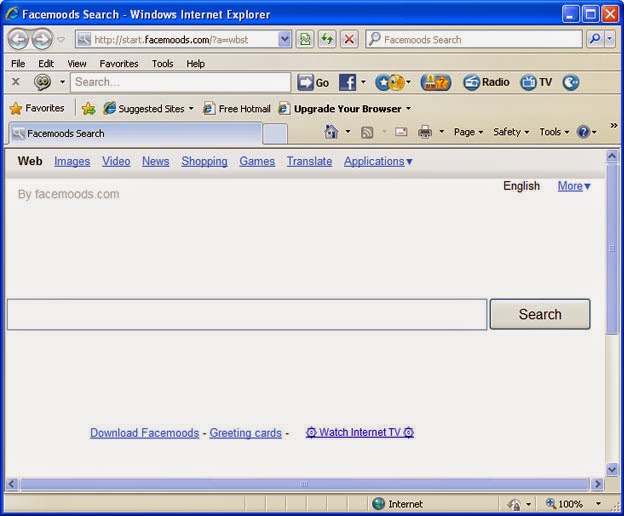
Task: Open the Page command bar menu
Action: tap(468, 132)
